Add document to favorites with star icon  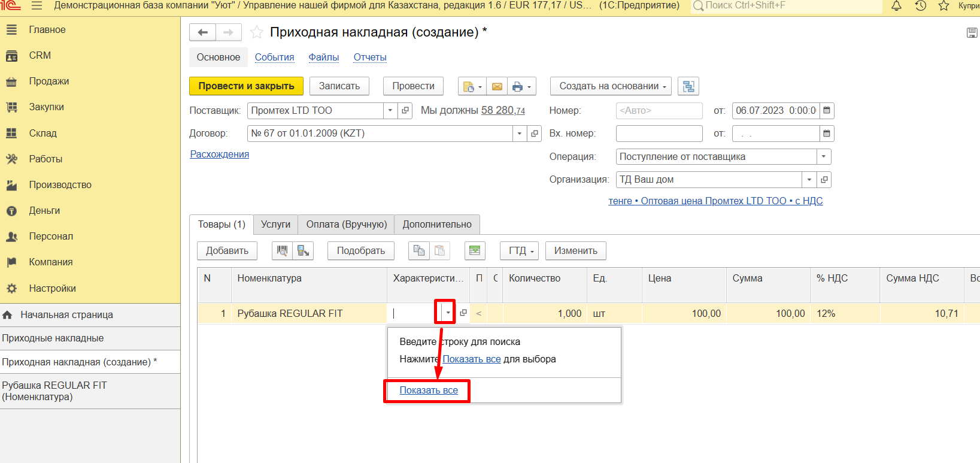coord(257,32)
